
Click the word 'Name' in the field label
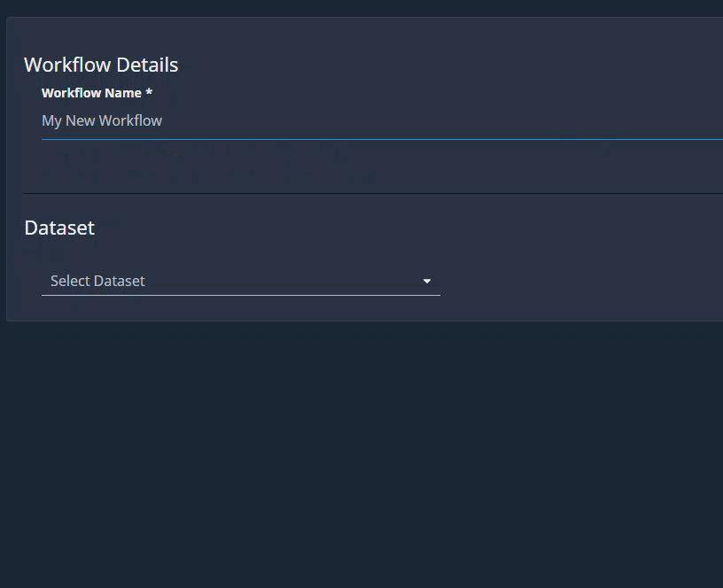(x=125, y=93)
